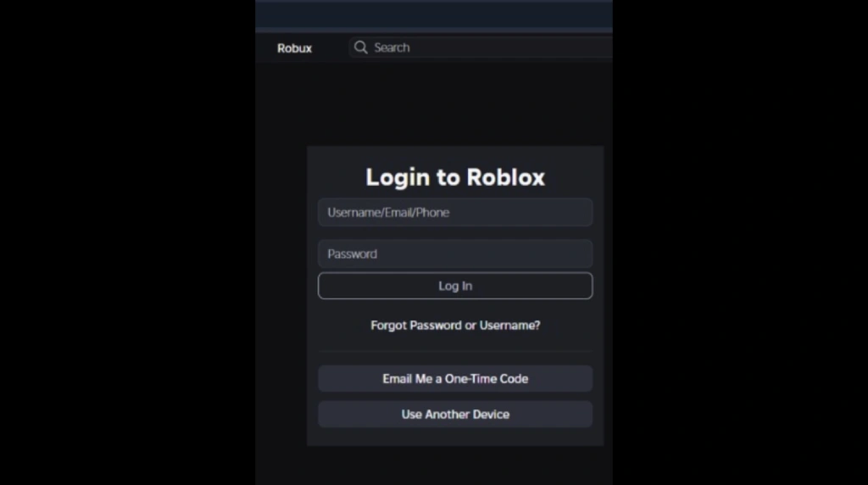Image resolution: width=868 pixels, height=485 pixels.
Task: Select the Username/Email/Phone field
Action: click(455, 213)
